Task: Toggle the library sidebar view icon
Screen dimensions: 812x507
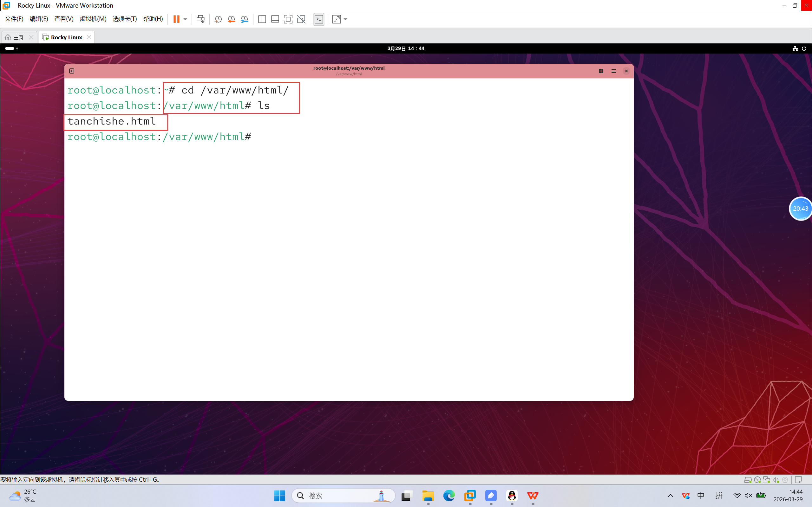Action: [262, 19]
